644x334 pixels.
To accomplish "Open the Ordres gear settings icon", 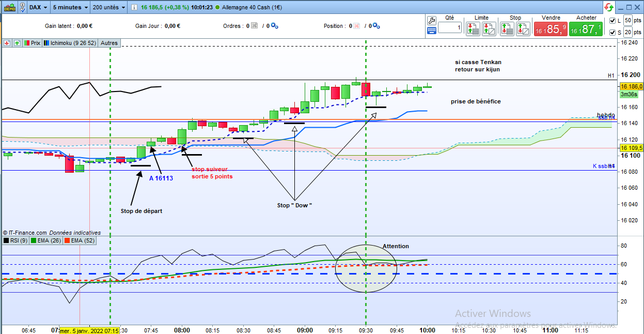I will [x=274, y=26].
